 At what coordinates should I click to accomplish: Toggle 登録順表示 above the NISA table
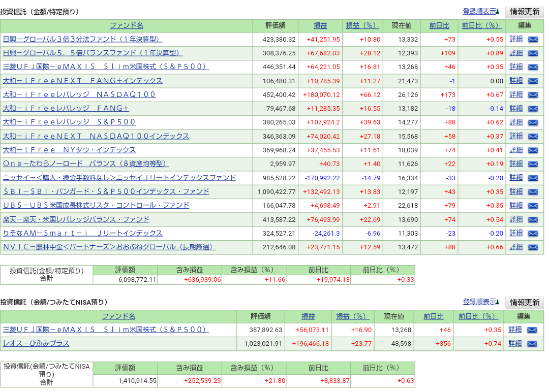coord(479,302)
